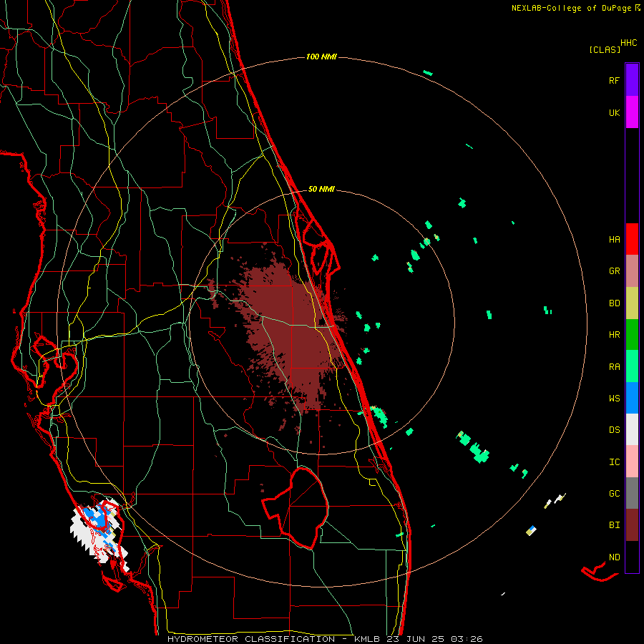The height and width of the screenshot is (644, 644).
Task: Click the 23 JUN 25 date stamp
Action: pos(417,639)
